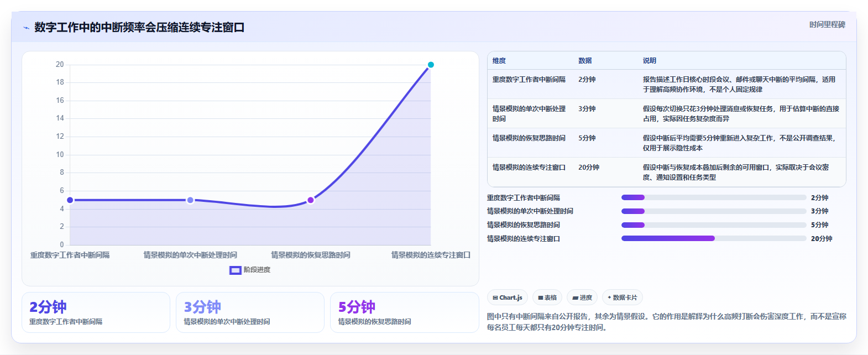Click the footnote paragraph starting 图中只有中断间隔
The image size is (868, 355).
click(x=666, y=322)
